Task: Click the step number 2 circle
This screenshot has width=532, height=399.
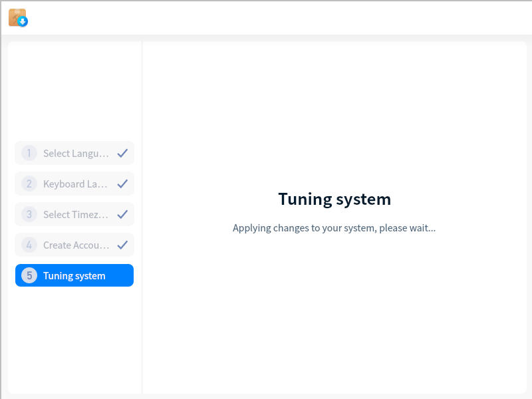Action: coord(29,184)
